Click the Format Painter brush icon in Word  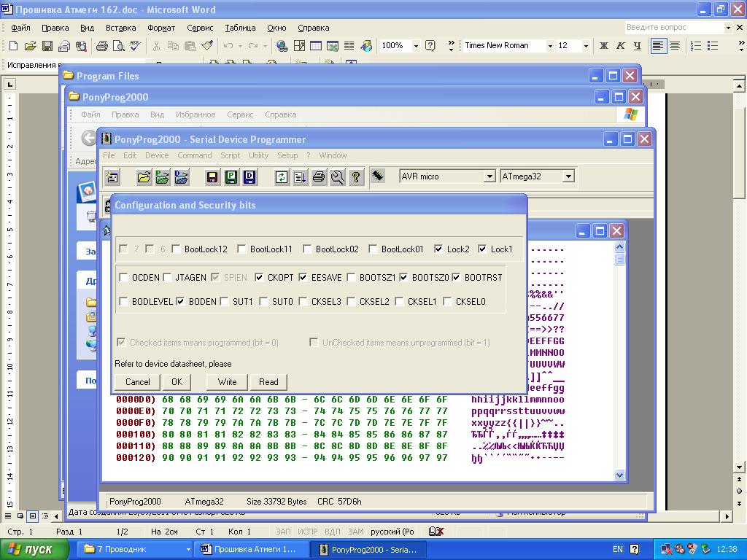(206, 46)
